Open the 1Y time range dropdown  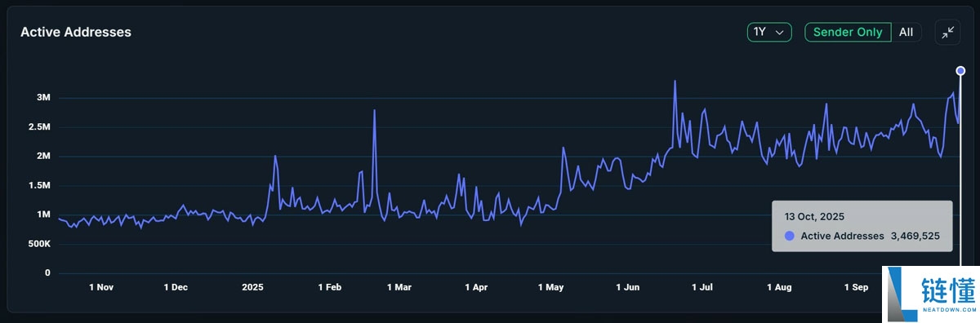pos(769,32)
